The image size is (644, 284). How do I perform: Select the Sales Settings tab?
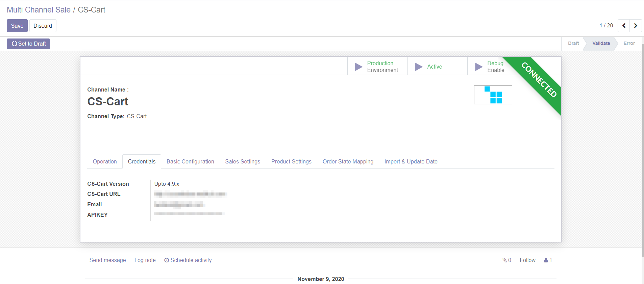[243, 161]
